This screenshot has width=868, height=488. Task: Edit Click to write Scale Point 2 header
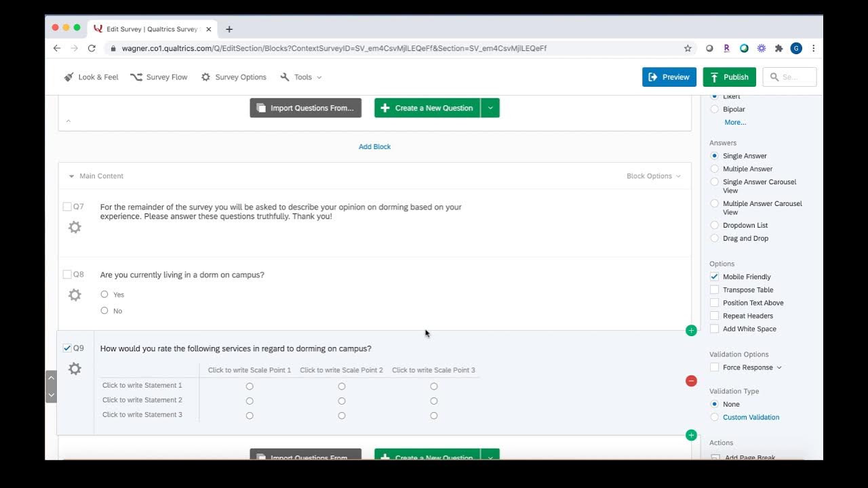[342, 370]
